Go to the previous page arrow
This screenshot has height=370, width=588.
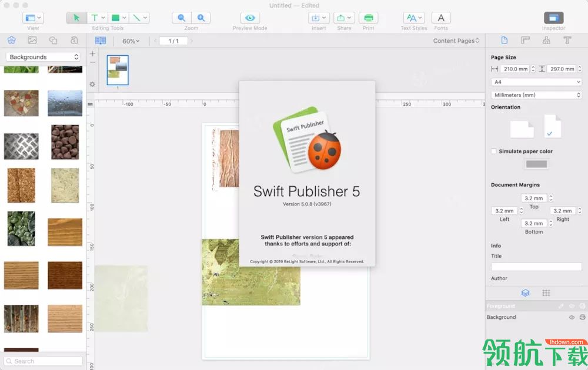pos(155,41)
